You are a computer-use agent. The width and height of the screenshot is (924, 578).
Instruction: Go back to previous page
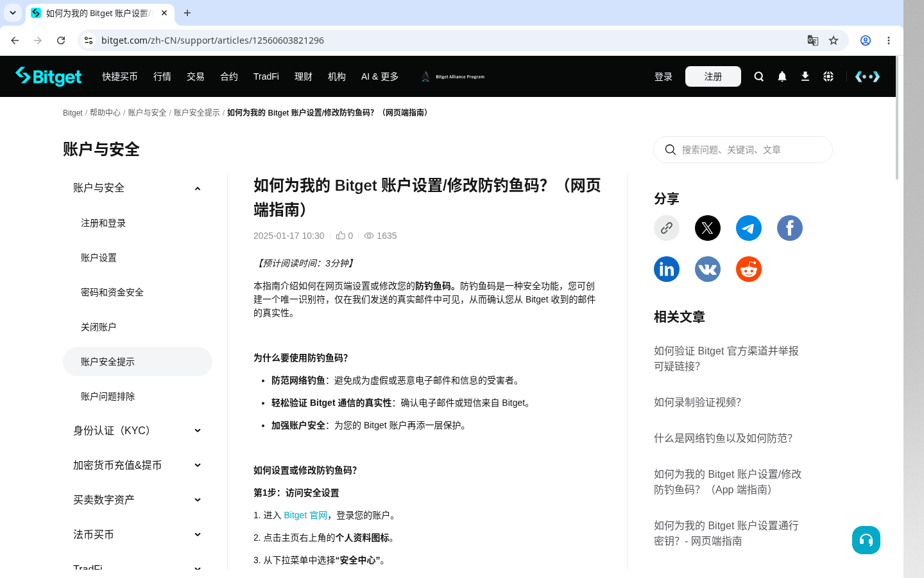click(x=15, y=40)
